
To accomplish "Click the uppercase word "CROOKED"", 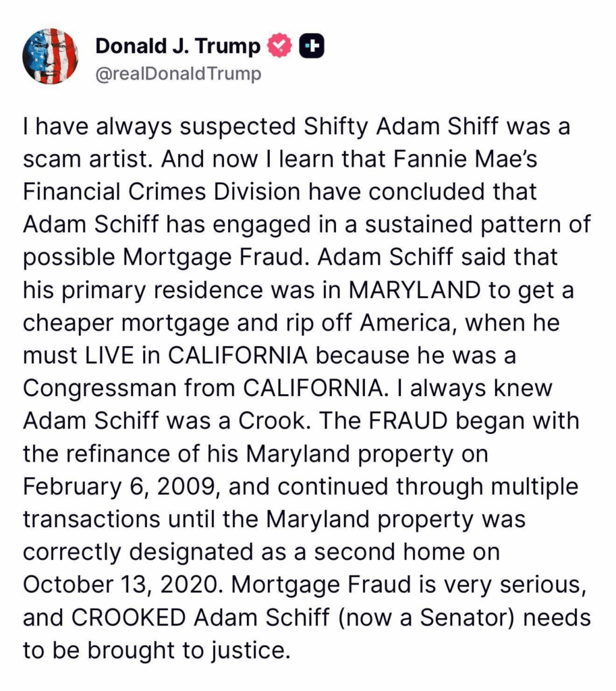I will pos(128,617).
